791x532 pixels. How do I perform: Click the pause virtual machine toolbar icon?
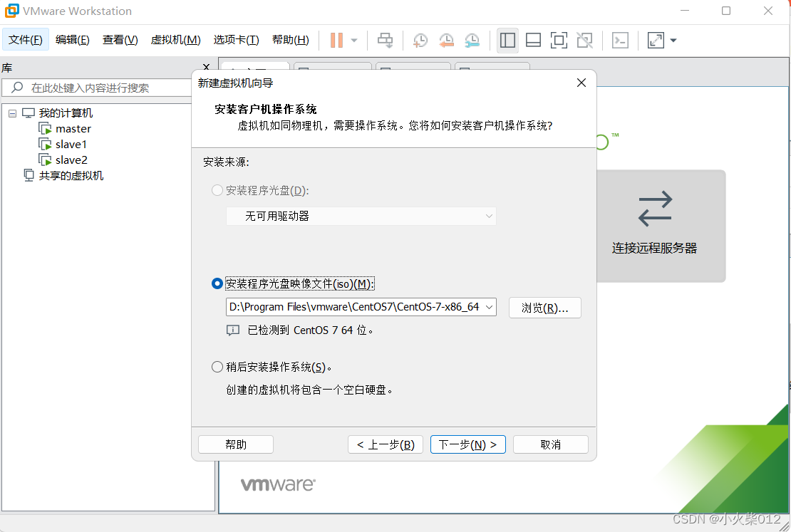(x=336, y=41)
